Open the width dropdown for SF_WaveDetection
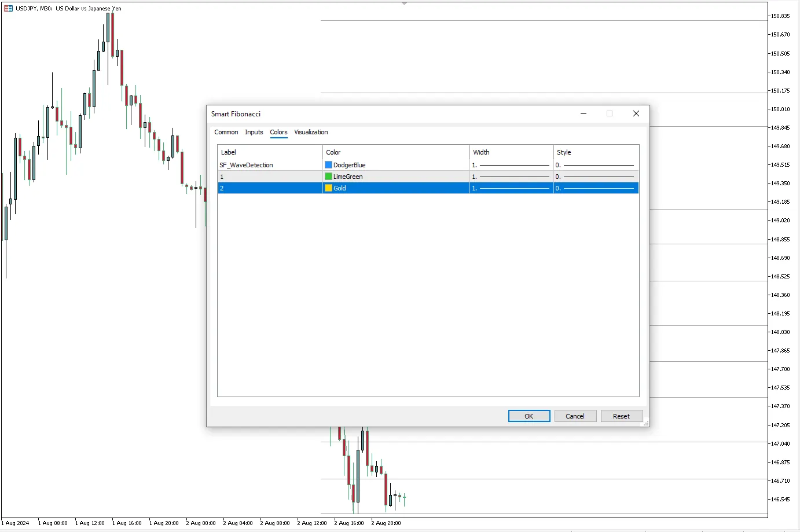 [x=509, y=164]
